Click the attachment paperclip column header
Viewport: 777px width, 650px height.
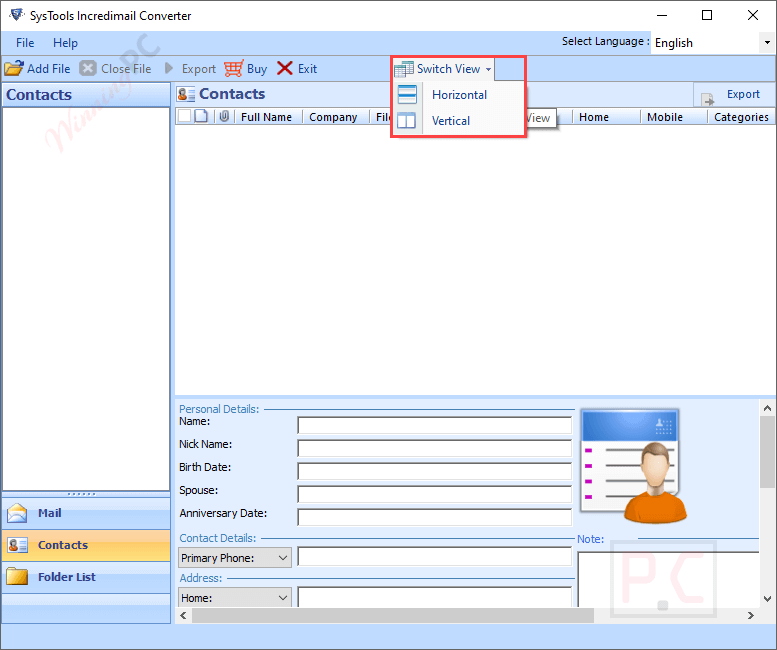(224, 116)
